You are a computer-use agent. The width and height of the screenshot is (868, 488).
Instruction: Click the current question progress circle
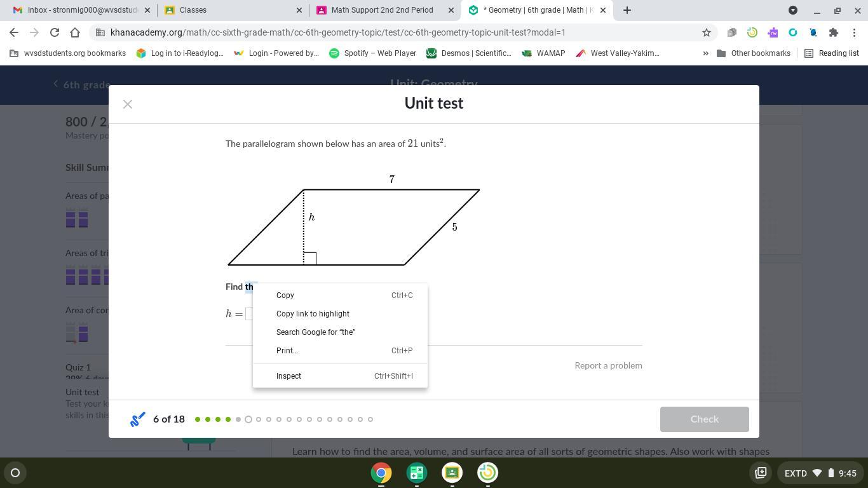248,419
